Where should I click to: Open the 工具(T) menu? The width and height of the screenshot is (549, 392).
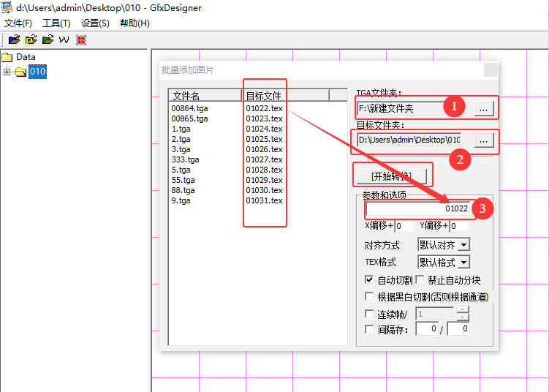point(56,23)
